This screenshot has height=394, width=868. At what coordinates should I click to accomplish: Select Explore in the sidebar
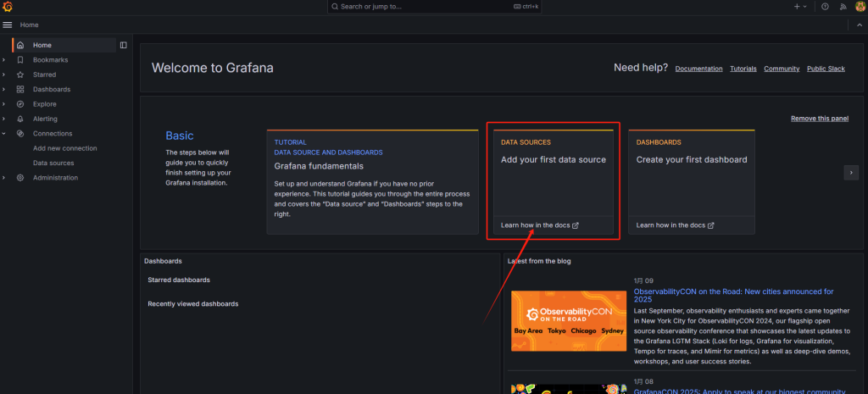pos(44,104)
